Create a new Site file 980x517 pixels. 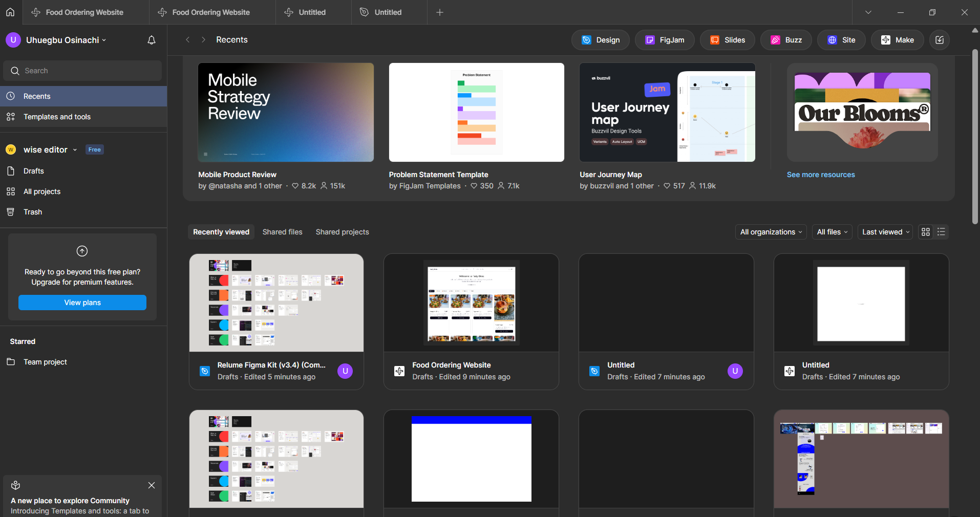[842, 40]
